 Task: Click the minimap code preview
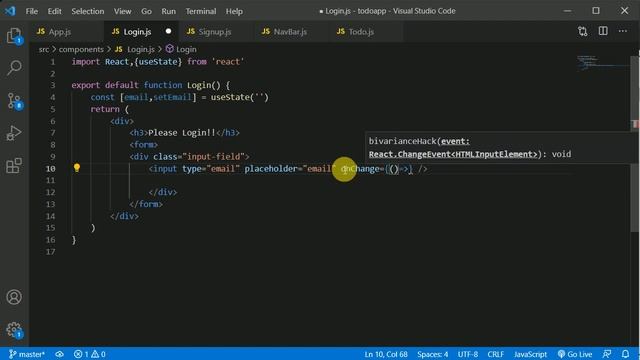click(x=602, y=63)
